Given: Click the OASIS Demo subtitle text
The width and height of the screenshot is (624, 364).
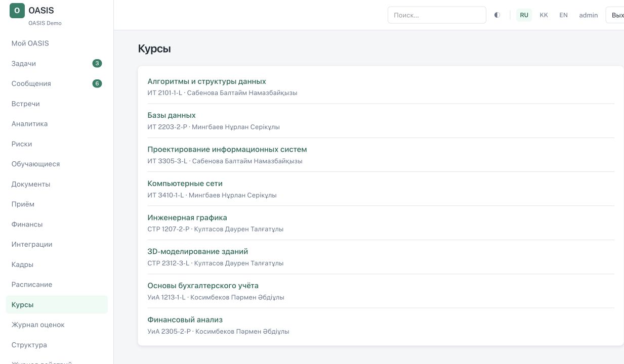Looking at the screenshot, I should (x=45, y=23).
